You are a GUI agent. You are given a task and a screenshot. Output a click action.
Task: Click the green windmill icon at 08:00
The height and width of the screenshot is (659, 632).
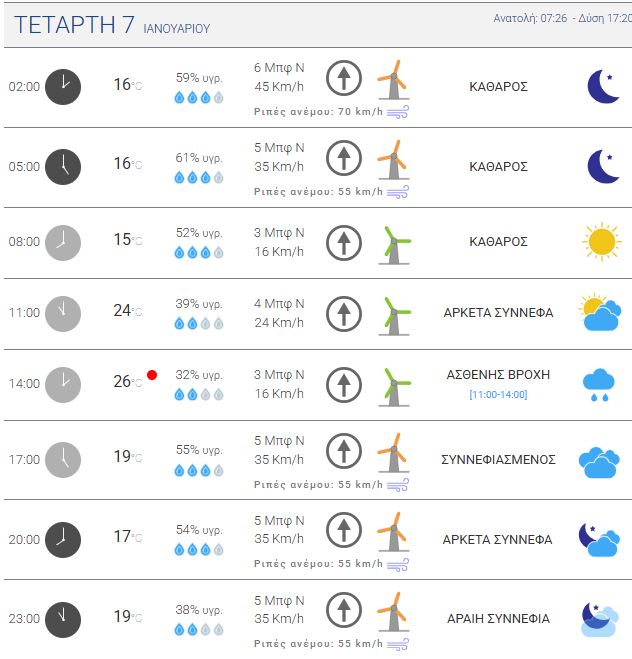tap(394, 243)
